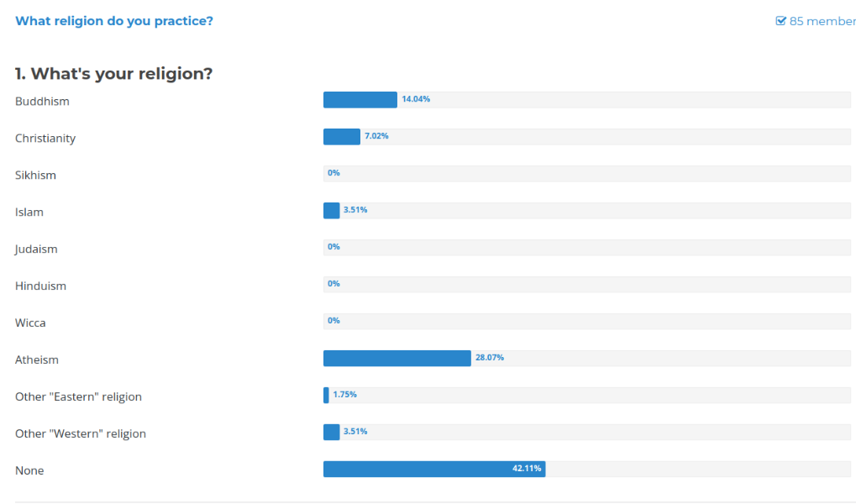Select the Hinduism option label
The height and width of the screenshot is (504, 856).
[x=40, y=286]
